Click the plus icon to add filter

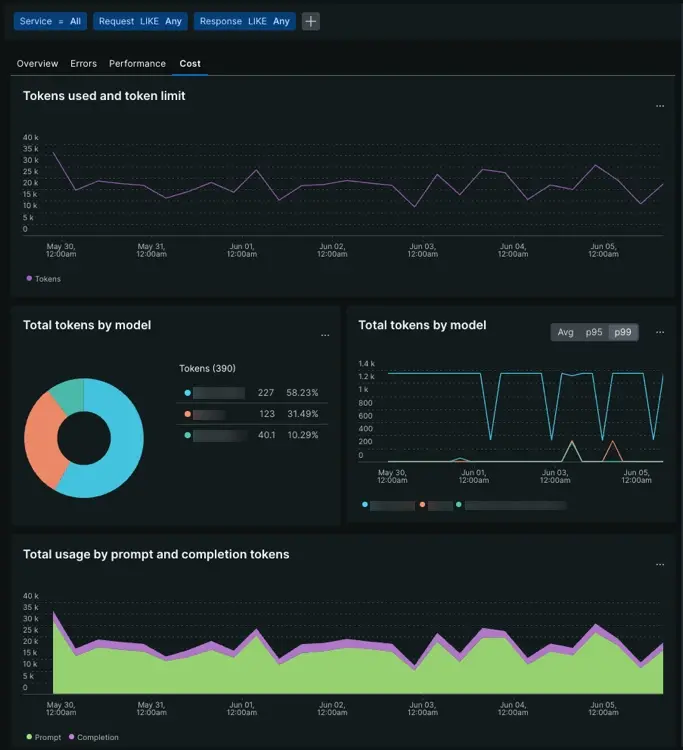click(311, 21)
